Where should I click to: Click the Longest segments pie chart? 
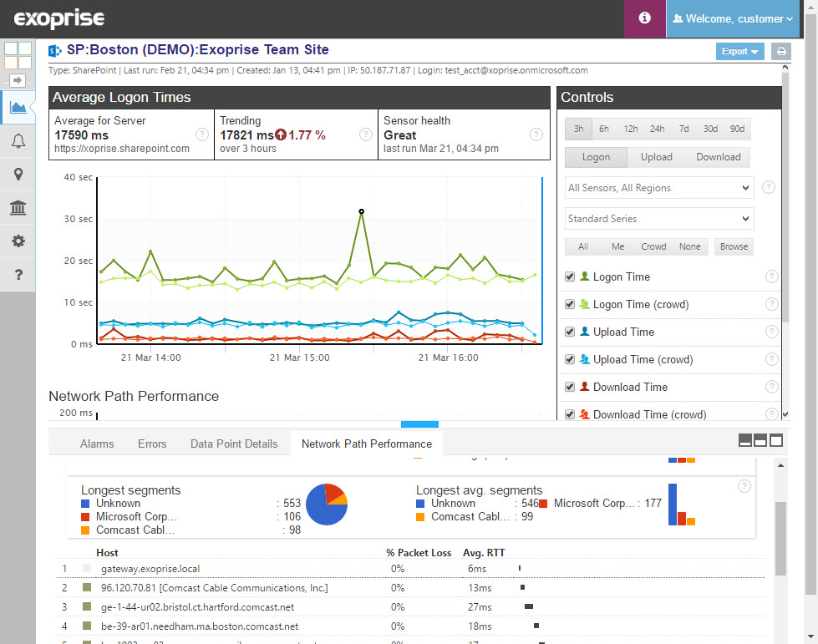tap(327, 505)
